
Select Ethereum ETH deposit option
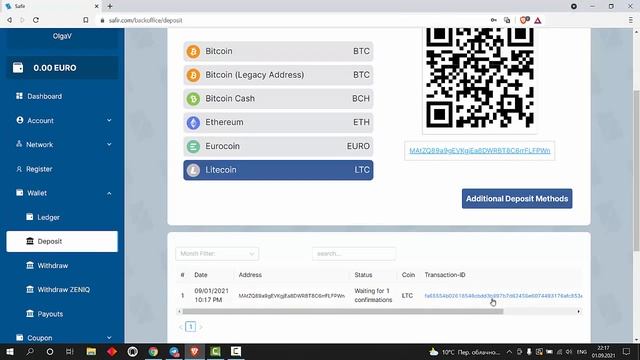coord(278,122)
